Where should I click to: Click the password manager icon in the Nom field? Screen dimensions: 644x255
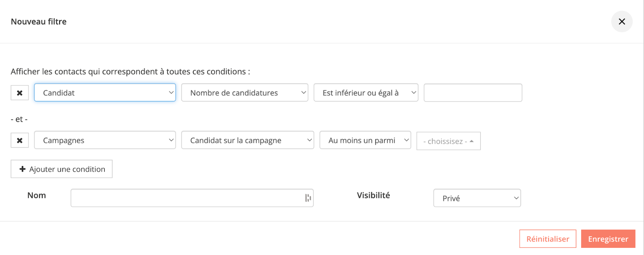click(308, 198)
